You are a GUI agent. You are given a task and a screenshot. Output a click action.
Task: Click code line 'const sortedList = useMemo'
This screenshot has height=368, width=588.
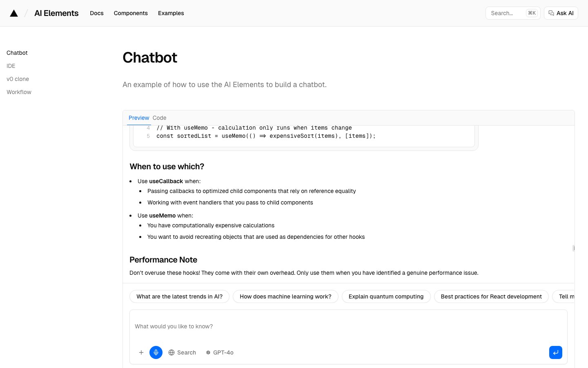pyautogui.click(x=266, y=136)
